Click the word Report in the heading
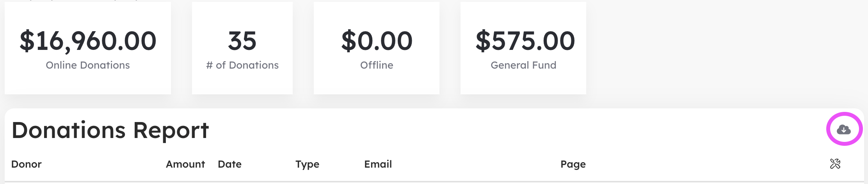The width and height of the screenshot is (868, 184). click(x=171, y=131)
